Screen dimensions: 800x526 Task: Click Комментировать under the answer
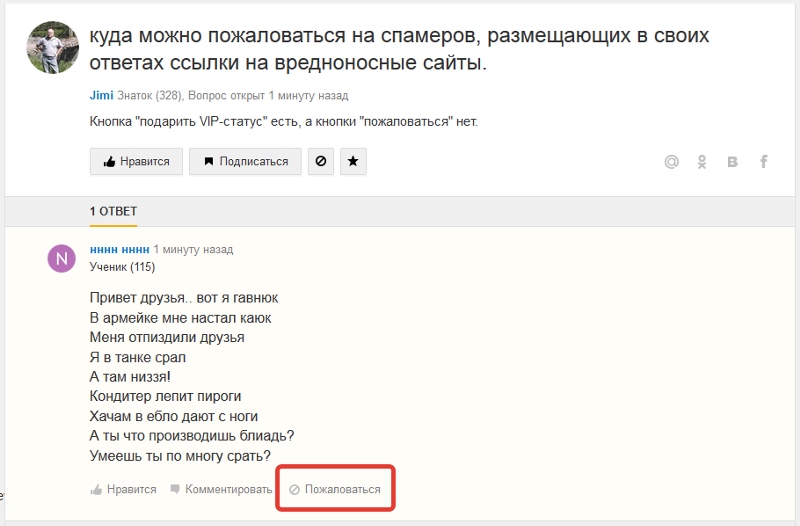pos(221,489)
